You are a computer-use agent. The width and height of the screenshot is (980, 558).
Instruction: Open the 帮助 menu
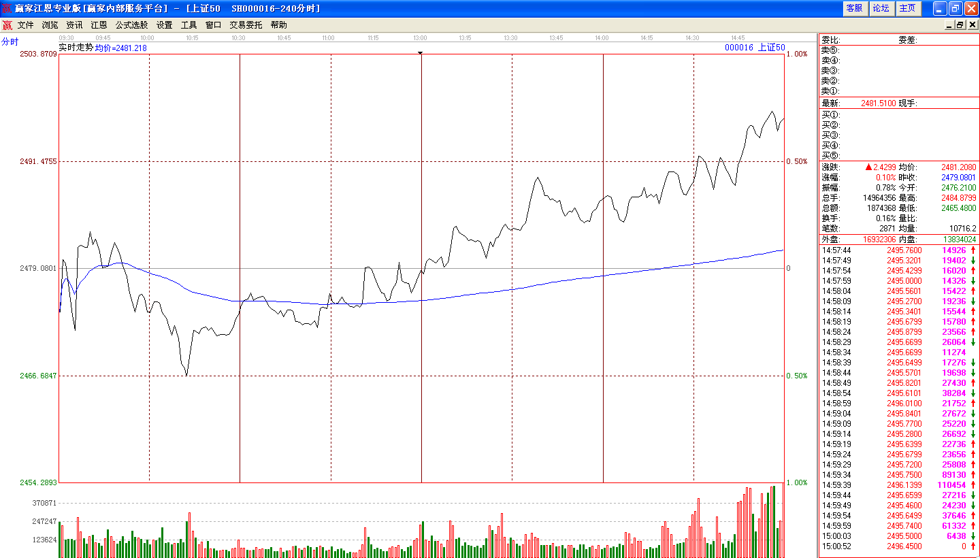pos(278,25)
